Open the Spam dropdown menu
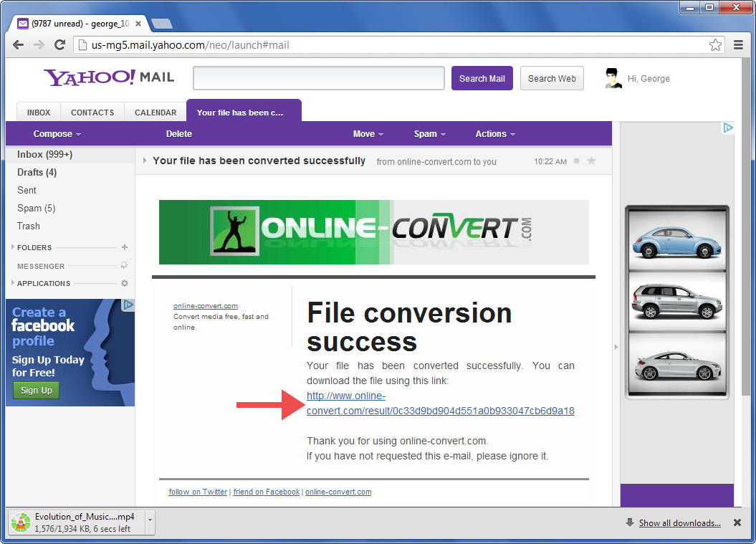The width and height of the screenshot is (756, 544). pos(429,133)
